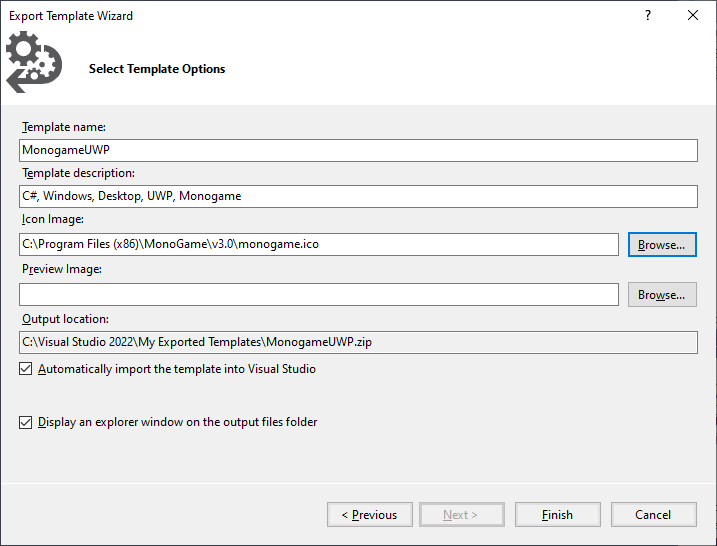Click into the Template description text box
The image size is (717, 546).
tap(358, 196)
